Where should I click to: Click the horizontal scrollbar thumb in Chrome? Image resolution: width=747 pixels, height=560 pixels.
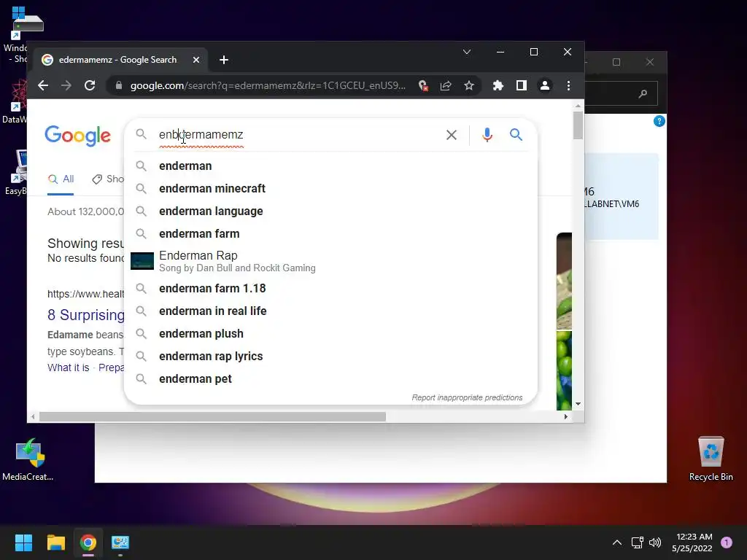[x=212, y=416]
